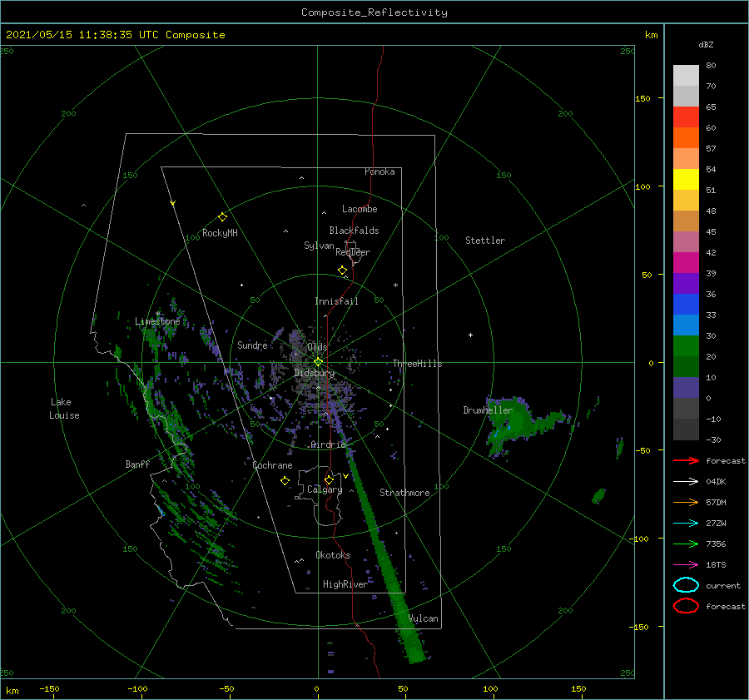Click the magenta 18TS arrow legend icon

coord(686,564)
